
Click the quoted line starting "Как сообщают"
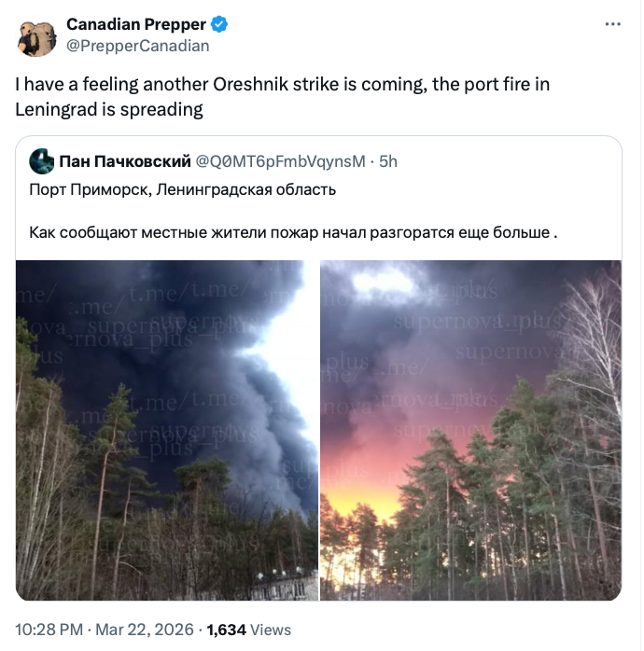(x=293, y=231)
